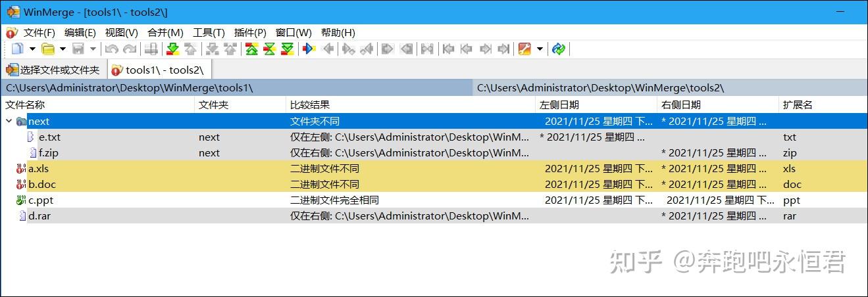The width and height of the screenshot is (868, 297).
Task: Click the Copy to Left arrow icon
Action: tap(328, 49)
